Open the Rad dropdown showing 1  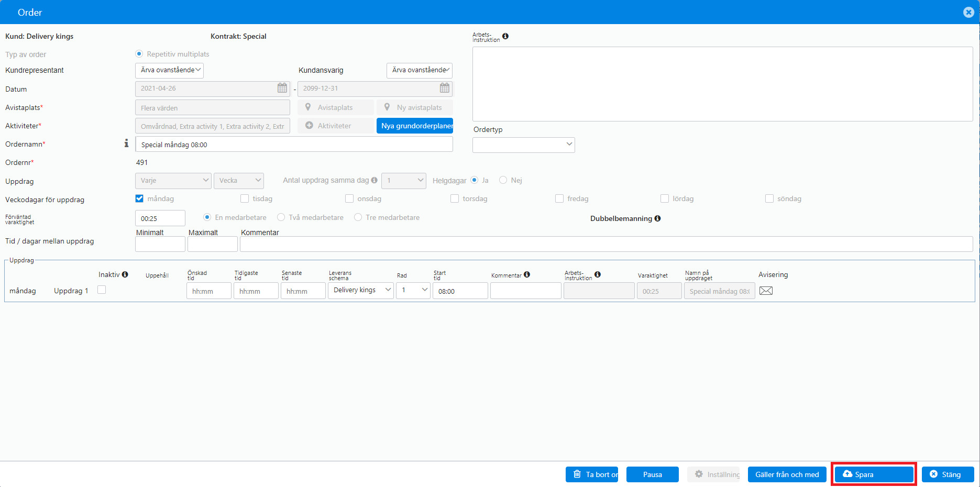click(413, 291)
